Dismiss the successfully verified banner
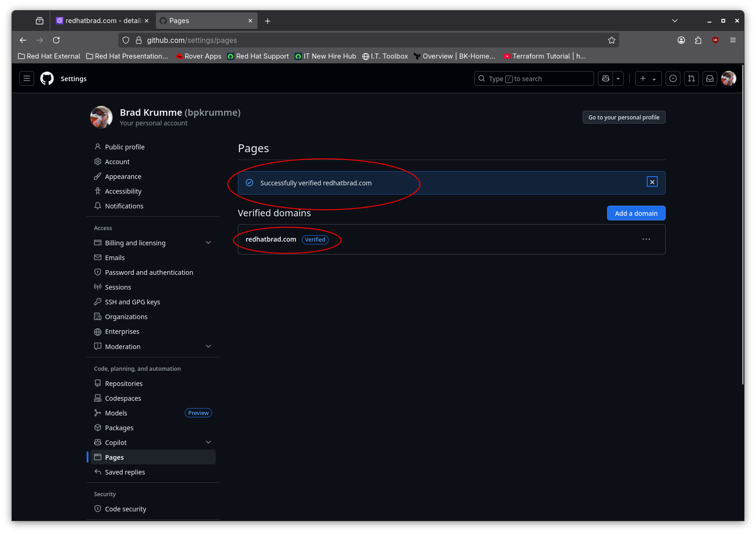The width and height of the screenshot is (756, 534). [x=652, y=182]
